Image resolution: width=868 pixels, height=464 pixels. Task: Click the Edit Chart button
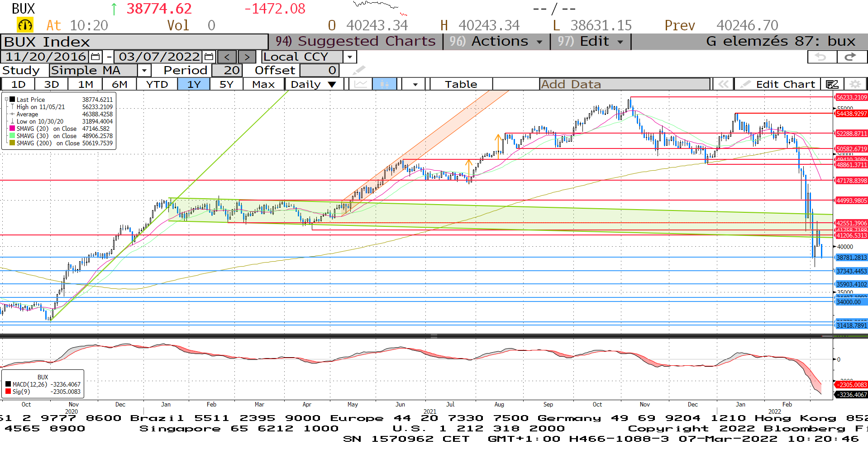tap(778, 84)
